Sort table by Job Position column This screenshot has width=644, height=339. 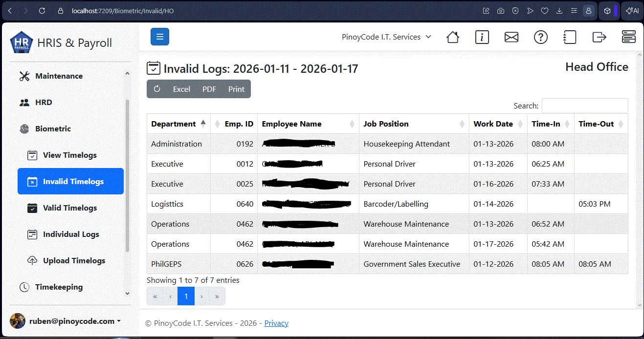[x=414, y=124]
